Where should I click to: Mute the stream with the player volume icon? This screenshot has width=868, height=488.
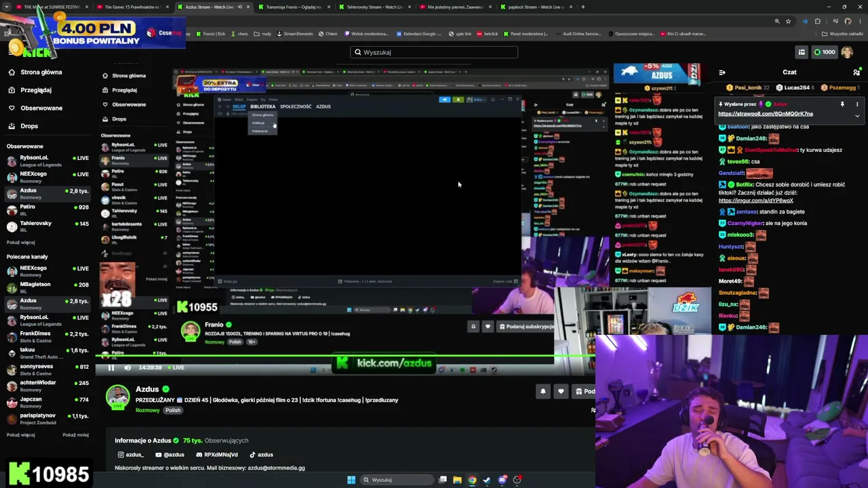coord(127,367)
